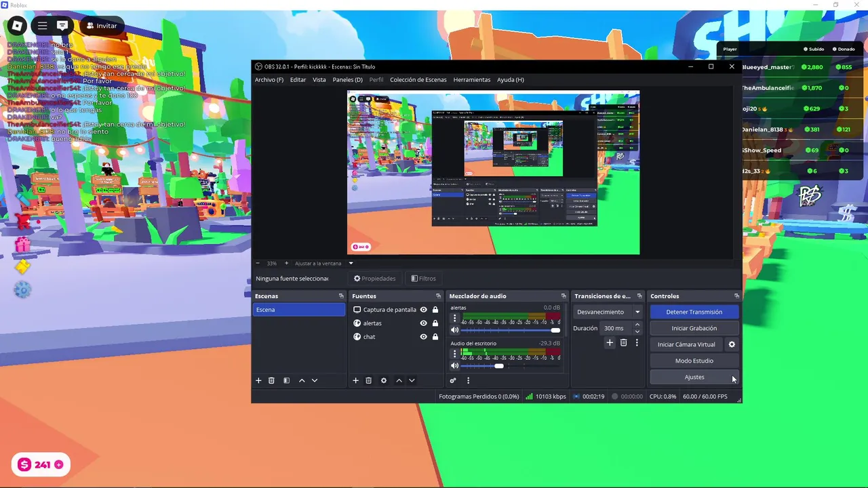The image size is (868, 488).
Task: Click Iniciar Grabación button
Action: coord(694,328)
